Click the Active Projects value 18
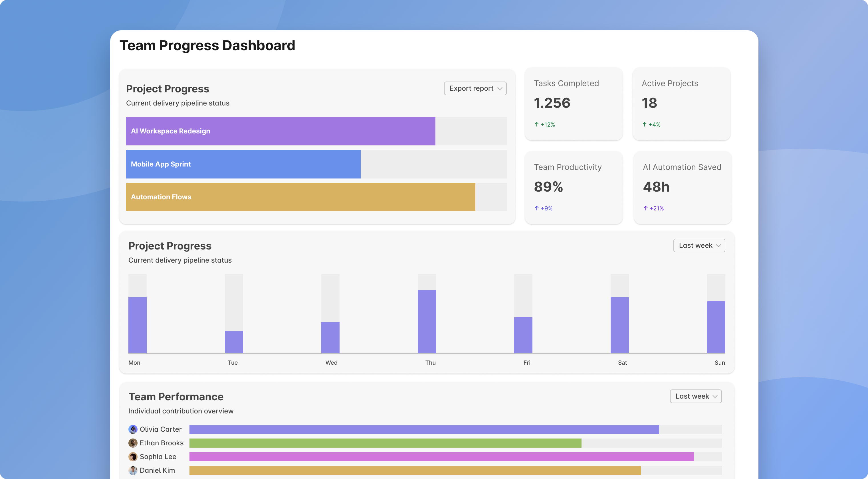The height and width of the screenshot is (479, 868). point(649,103)
